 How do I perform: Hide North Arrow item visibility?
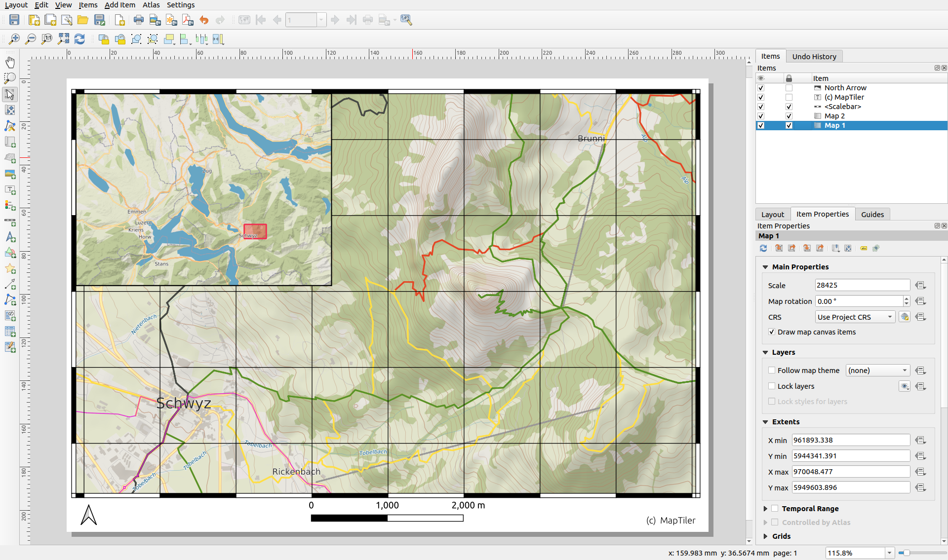(x=761, y=88)
